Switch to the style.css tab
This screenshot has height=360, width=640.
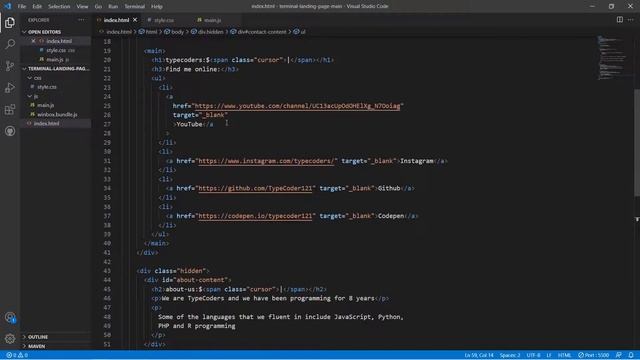[164, 20]
